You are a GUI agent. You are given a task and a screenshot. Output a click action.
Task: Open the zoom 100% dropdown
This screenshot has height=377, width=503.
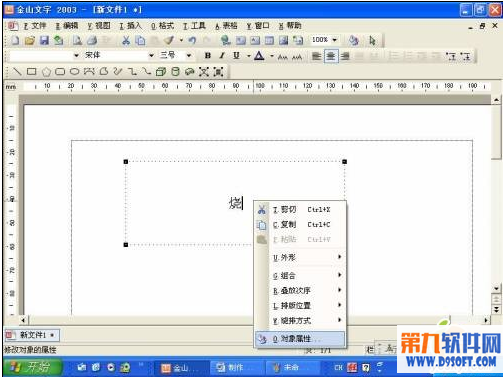pos(335,40)
